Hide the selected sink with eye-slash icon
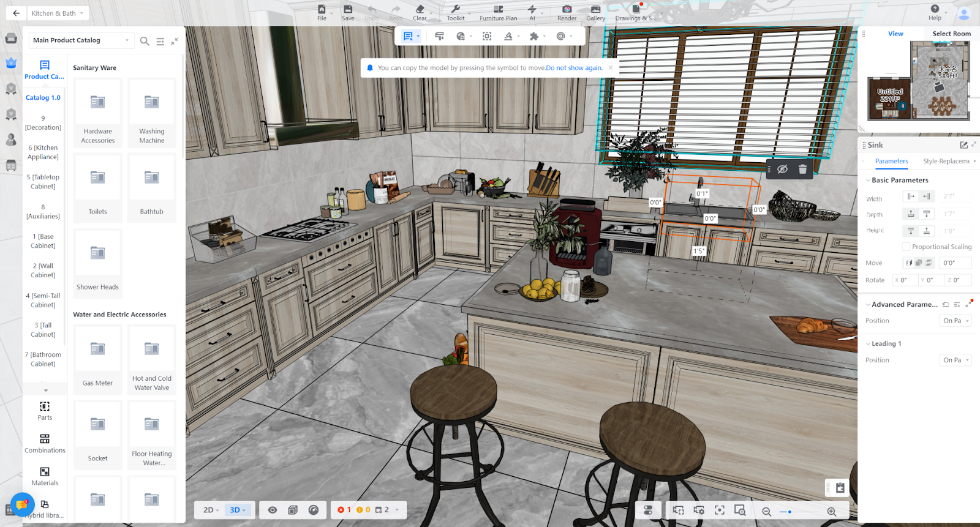The height and width of the screenshot is (527, 980). (x=782, y=169)
